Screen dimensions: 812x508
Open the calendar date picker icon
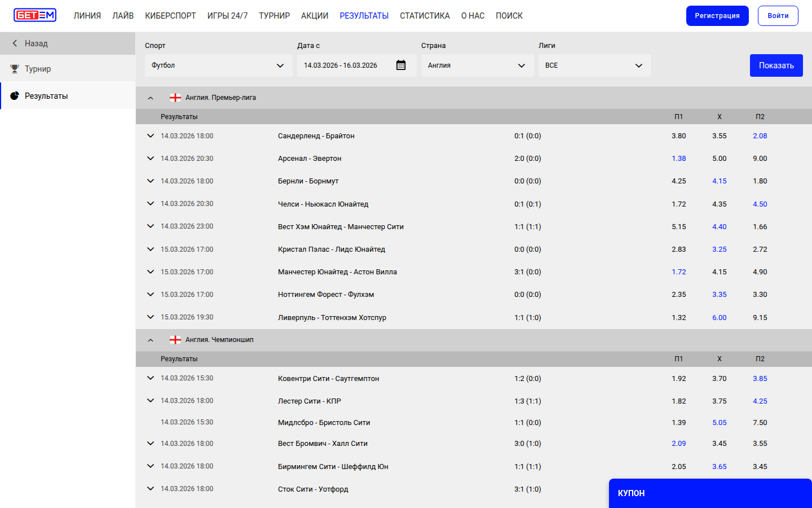tap(401, 65)
